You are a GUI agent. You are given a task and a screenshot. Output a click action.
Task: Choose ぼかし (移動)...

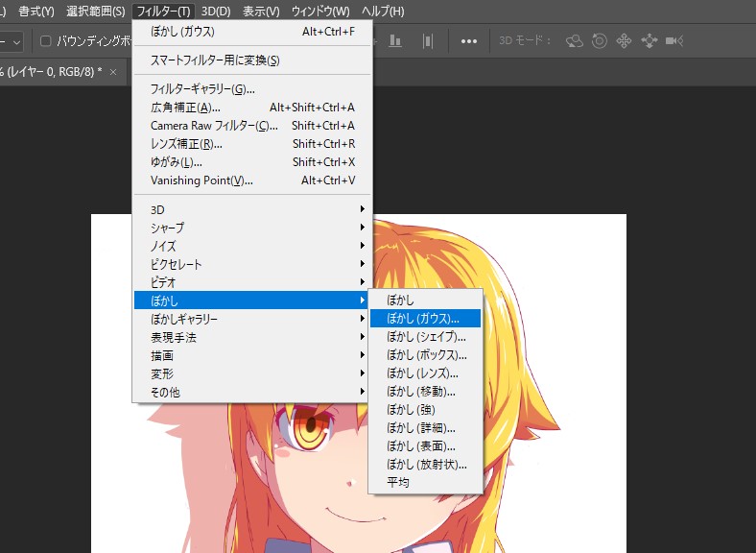425,392
